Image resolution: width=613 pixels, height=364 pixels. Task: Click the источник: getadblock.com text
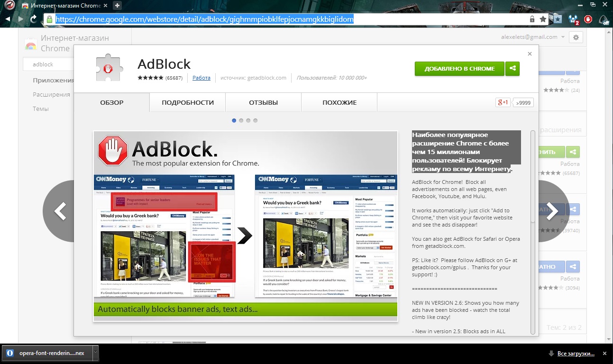[x=253, y=78]
